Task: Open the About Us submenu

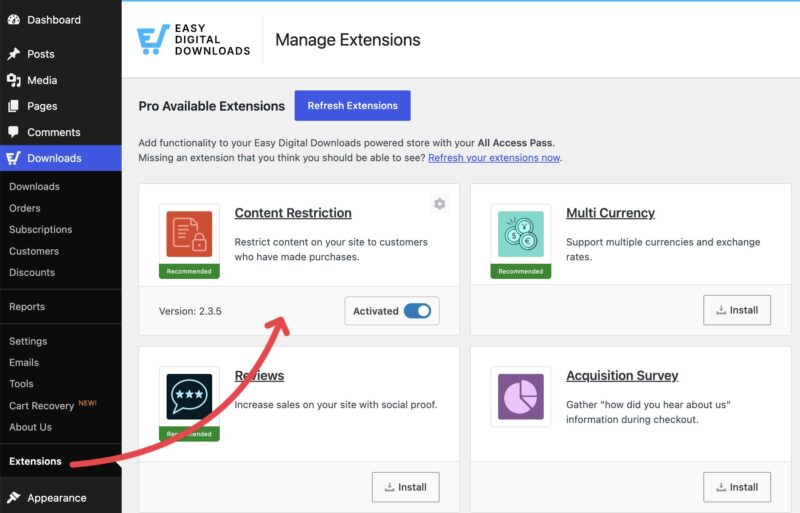Action: pos(30,427)
